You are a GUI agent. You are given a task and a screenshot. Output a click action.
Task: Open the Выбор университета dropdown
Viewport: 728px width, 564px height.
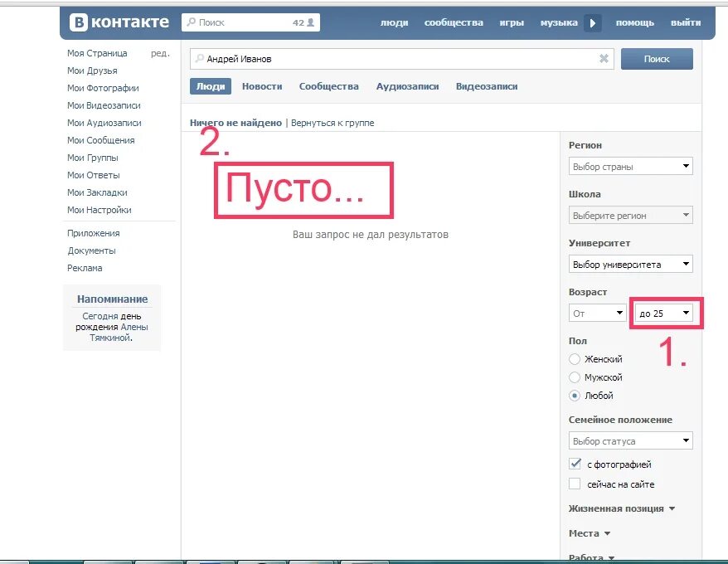(x=630, y=265)
